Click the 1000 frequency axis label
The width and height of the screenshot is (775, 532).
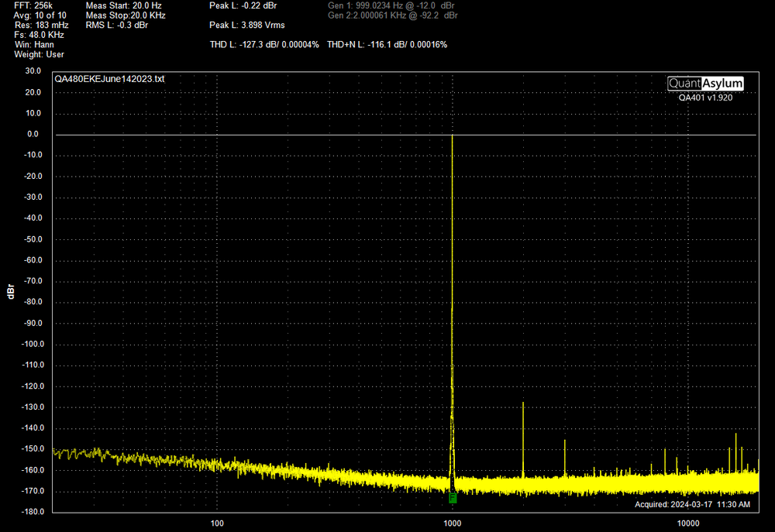coord(453,523)
